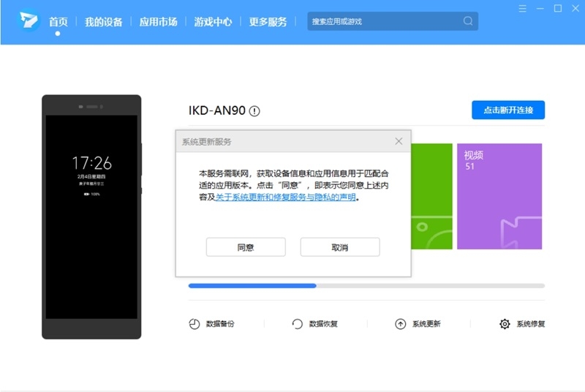Screen dimensions: 585x392
Task: Close the 系统更新服务 dialog
Action: 399,141
